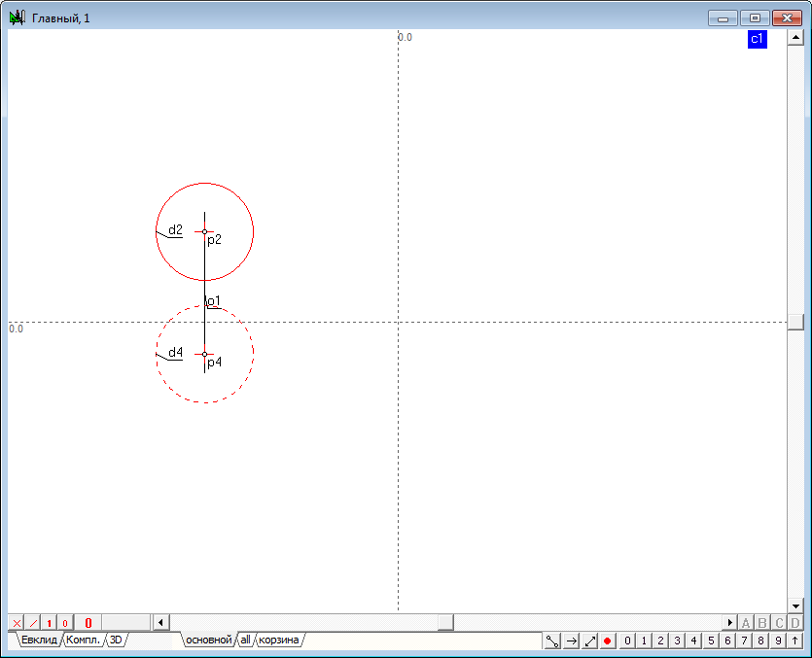
Task: Switch to the Евклид tab
Action: tap(39, 640)
